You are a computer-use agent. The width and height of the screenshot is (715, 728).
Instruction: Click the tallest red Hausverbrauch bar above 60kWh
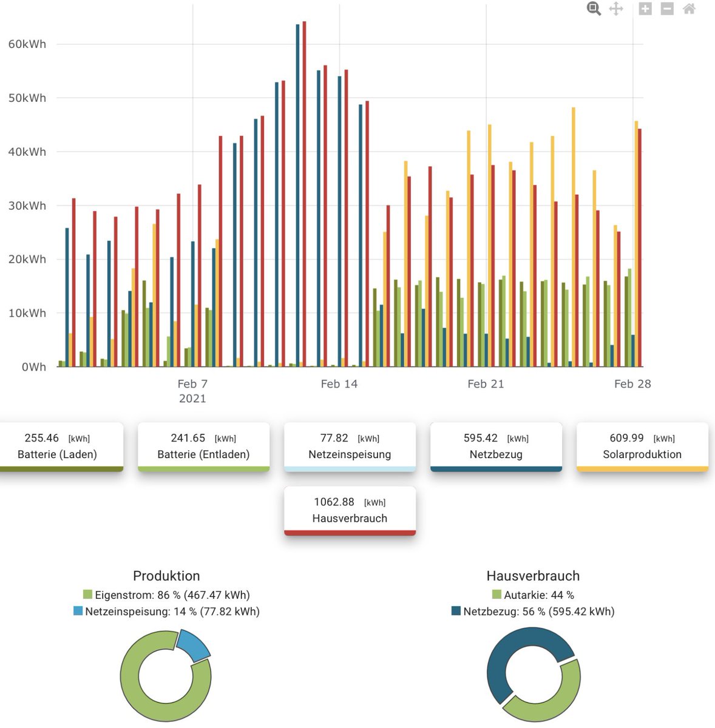click(x=304, y=194)
